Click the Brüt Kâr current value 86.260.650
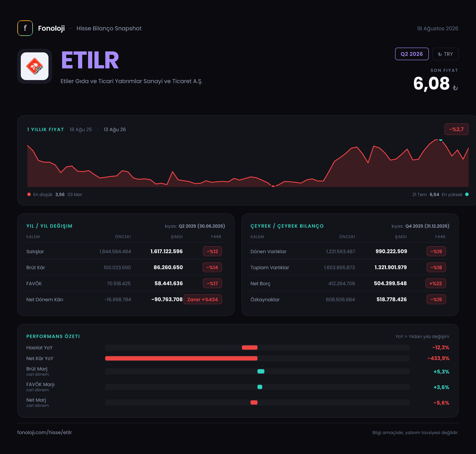This screenshot has height=454, width=476. (x=168, y=267)
